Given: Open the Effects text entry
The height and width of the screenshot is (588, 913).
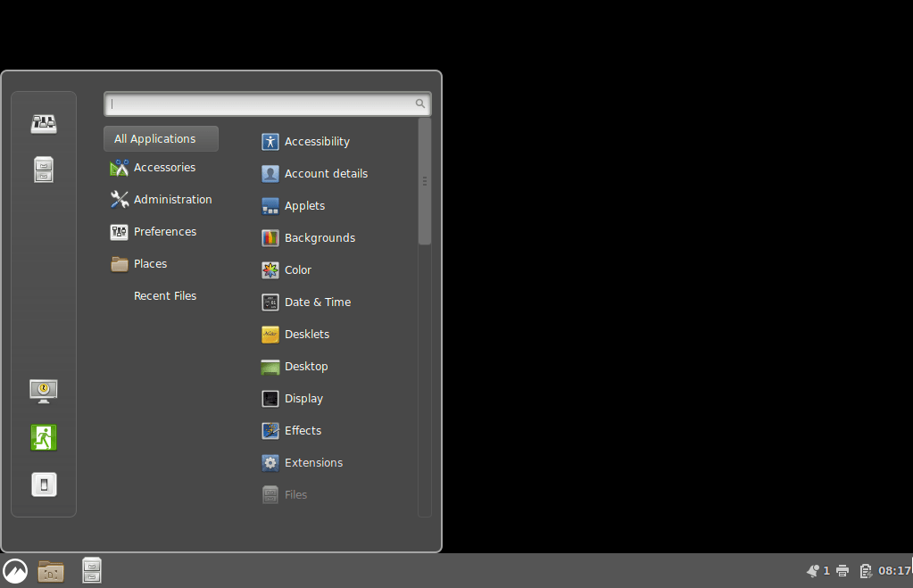Looking at the screenshot, I should point(303,431).
